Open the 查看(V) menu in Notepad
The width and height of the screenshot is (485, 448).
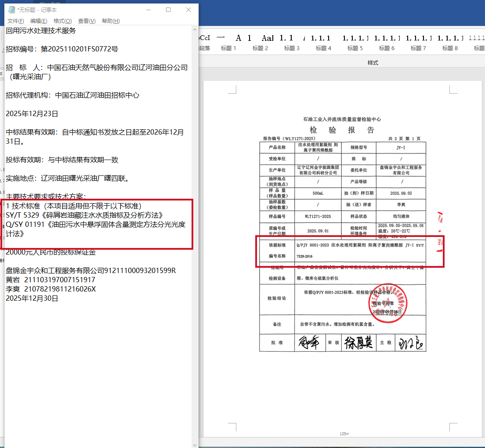click(87, 21)
